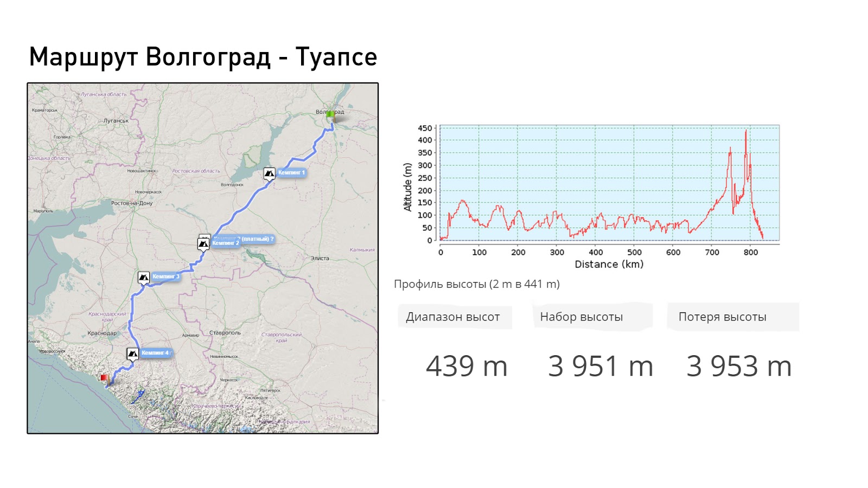
Task: Click the '500' distance axis tick
Action: point(634,252)
